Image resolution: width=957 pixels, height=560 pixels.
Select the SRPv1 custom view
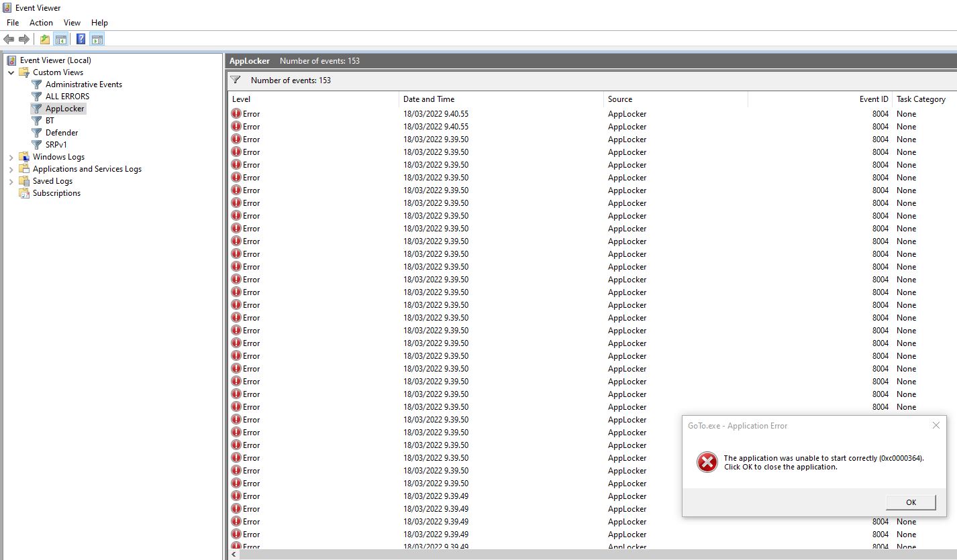point(56,145)
